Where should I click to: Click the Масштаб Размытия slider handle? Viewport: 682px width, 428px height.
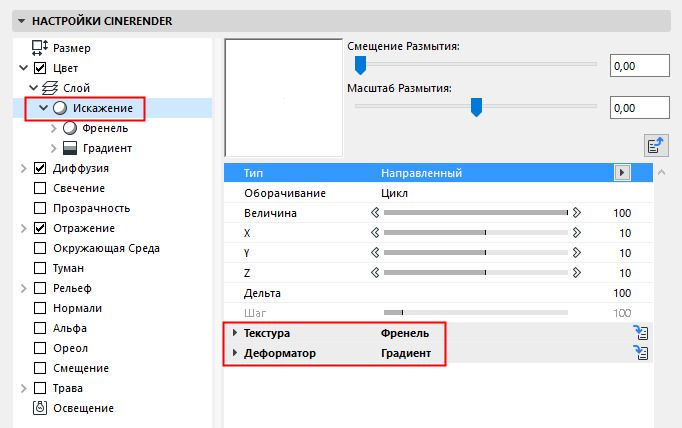point(477,106)
